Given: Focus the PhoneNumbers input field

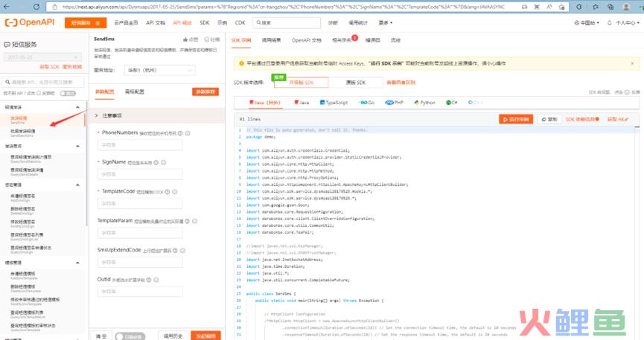Looking at the screenshot, I should 140,145.
